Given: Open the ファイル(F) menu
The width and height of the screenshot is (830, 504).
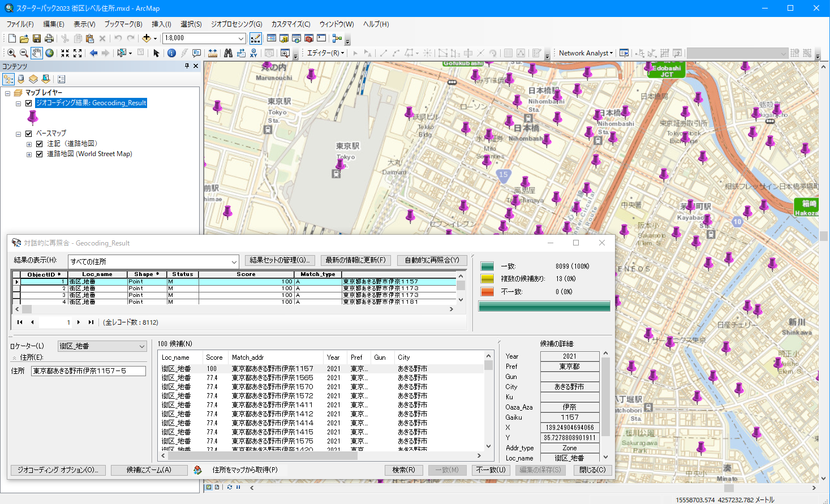Looking at the screenshot, I should click(x=20, y=24).
